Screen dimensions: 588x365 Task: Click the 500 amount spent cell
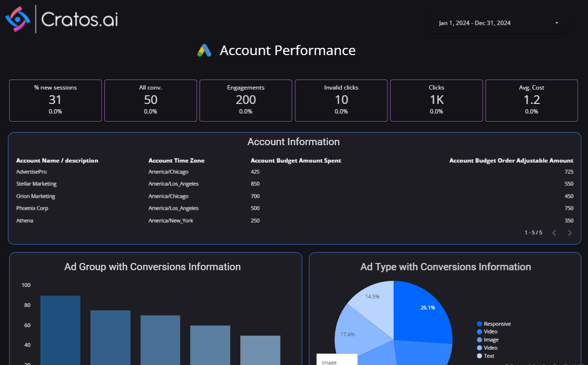pos(255,208)
